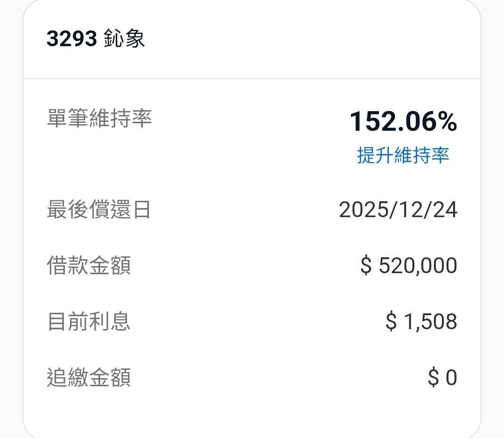The height and width of the screenshot is (438, 504).
Task: Select the 鈊象 company name text
Action: click(124, 38)
